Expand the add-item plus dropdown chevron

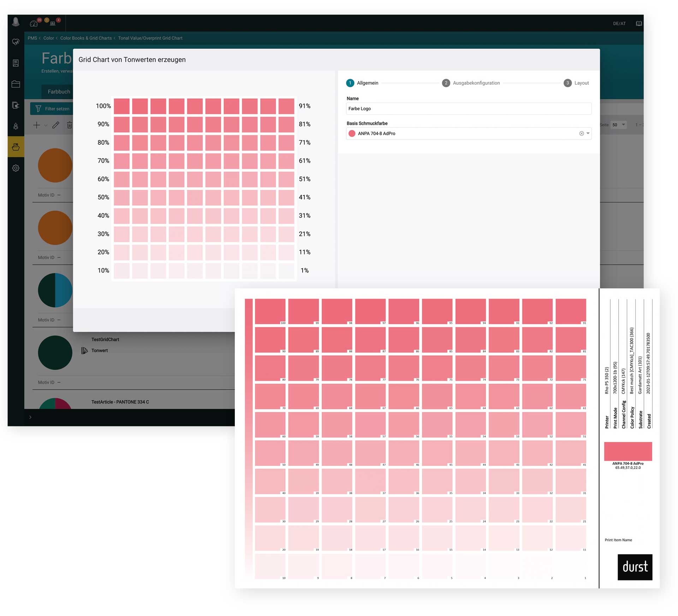coord(46,125)
